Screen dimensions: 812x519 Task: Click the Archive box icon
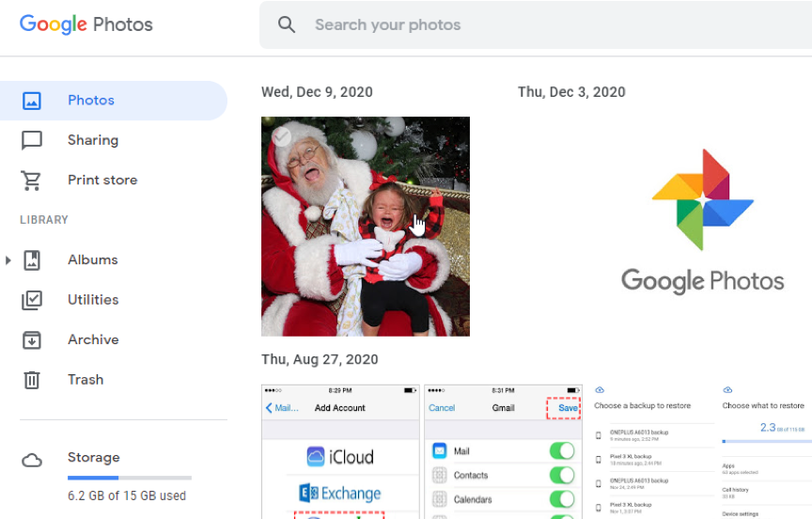click(32, 339)
